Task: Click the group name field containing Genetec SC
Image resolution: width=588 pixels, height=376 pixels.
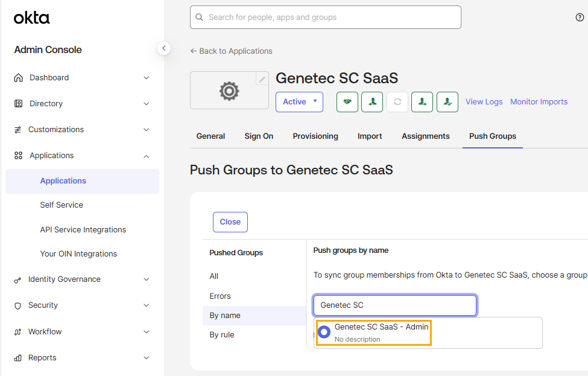Action: (x=395, y=305)
